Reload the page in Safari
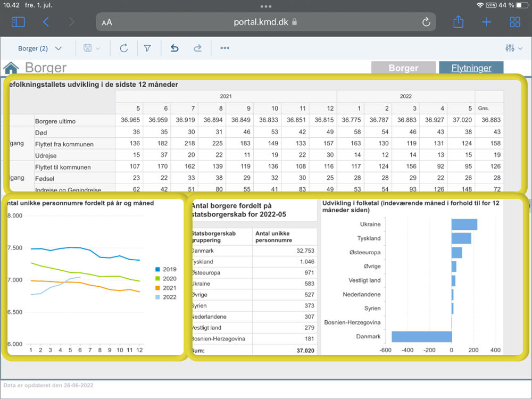Viewport: 532px width, 399px height. 426,22
